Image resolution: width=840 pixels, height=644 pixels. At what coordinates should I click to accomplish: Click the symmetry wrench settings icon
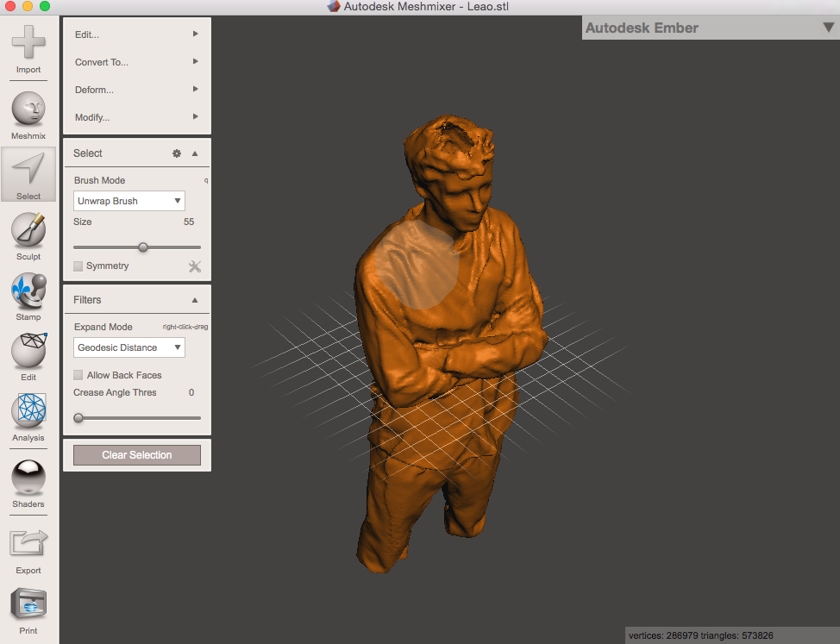click(195, 266)
